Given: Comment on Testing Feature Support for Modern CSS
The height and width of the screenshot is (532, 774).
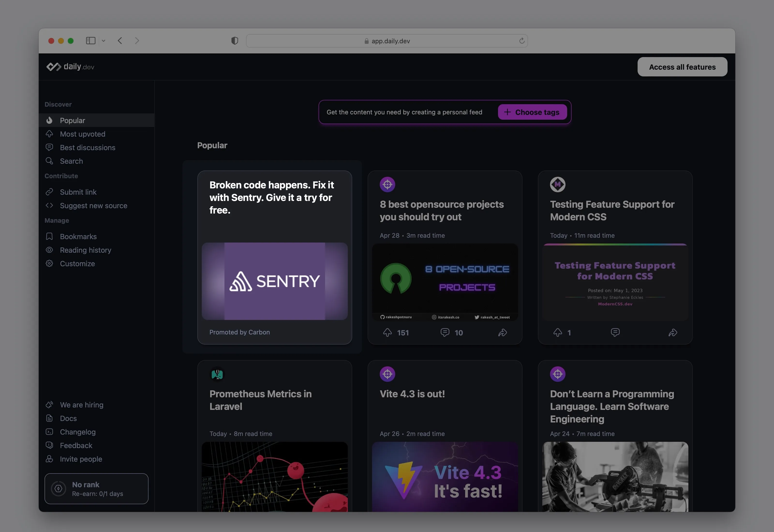Looking at the screenshot, I should click(615, 332).
